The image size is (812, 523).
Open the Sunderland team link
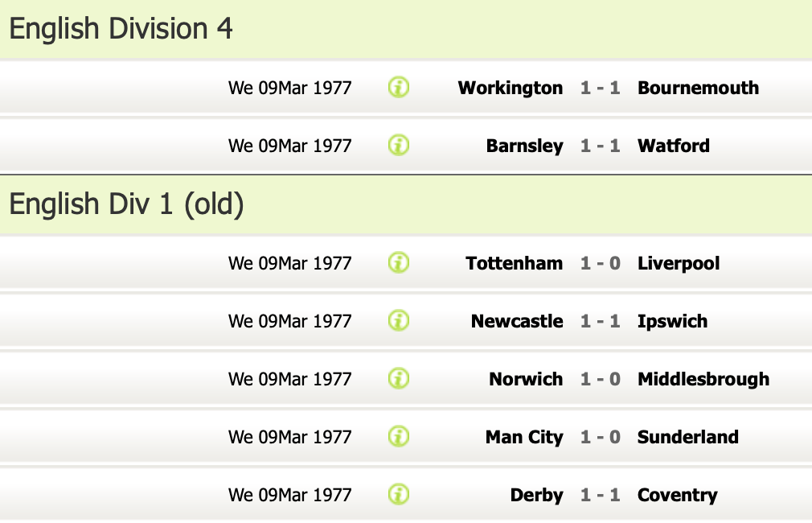(x=687, y=437)
